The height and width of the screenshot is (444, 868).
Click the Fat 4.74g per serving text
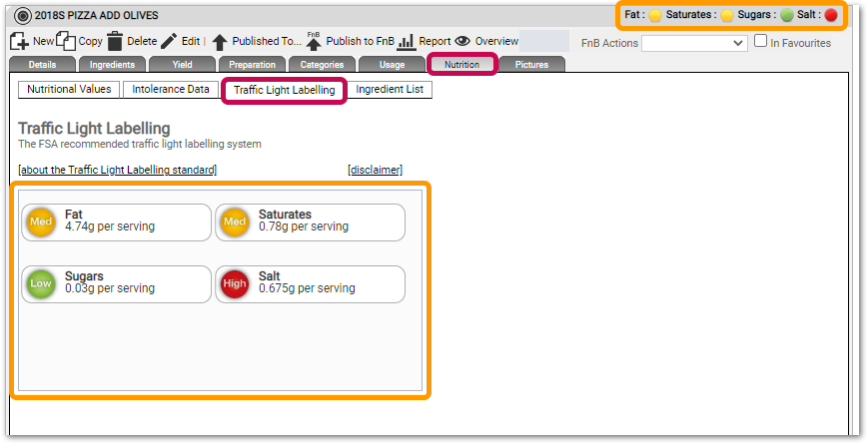110,221
